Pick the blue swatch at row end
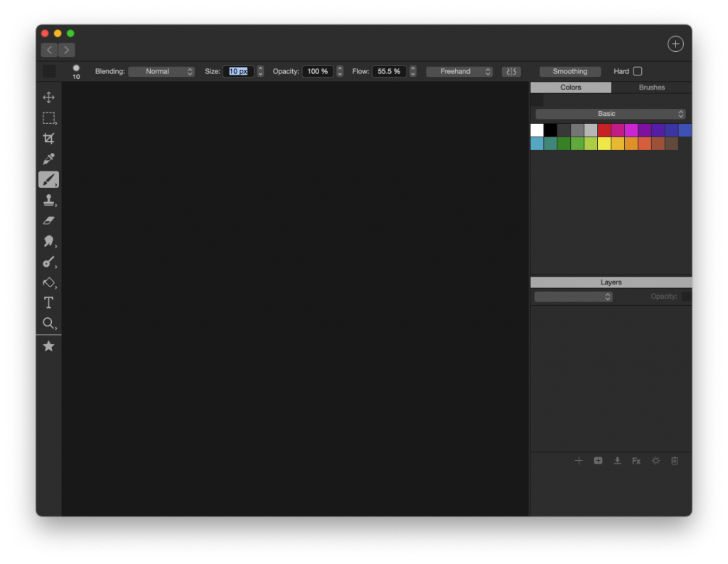Screen dimensions: 728x564 685,130
